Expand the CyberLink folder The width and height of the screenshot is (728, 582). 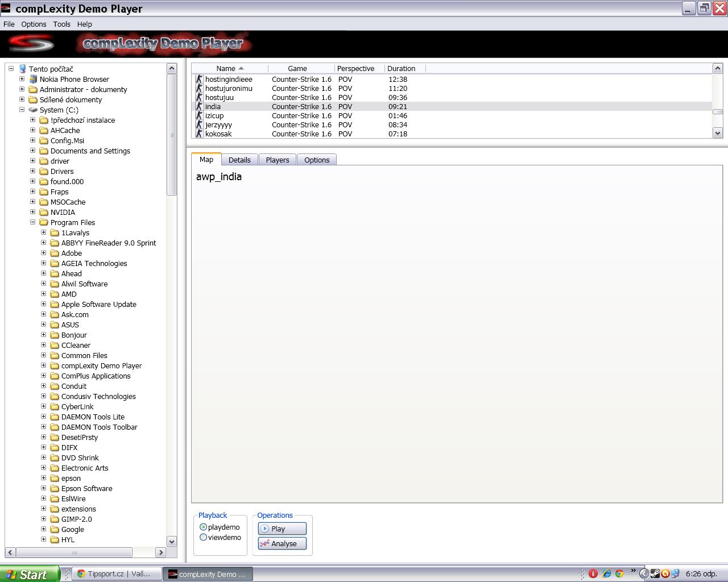pos(43,406)
